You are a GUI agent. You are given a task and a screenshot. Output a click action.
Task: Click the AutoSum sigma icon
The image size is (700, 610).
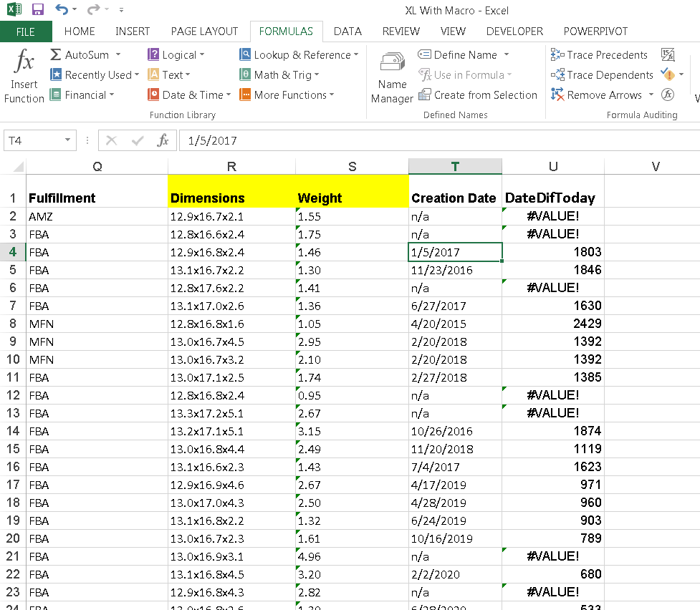click(x=55, y=55)
